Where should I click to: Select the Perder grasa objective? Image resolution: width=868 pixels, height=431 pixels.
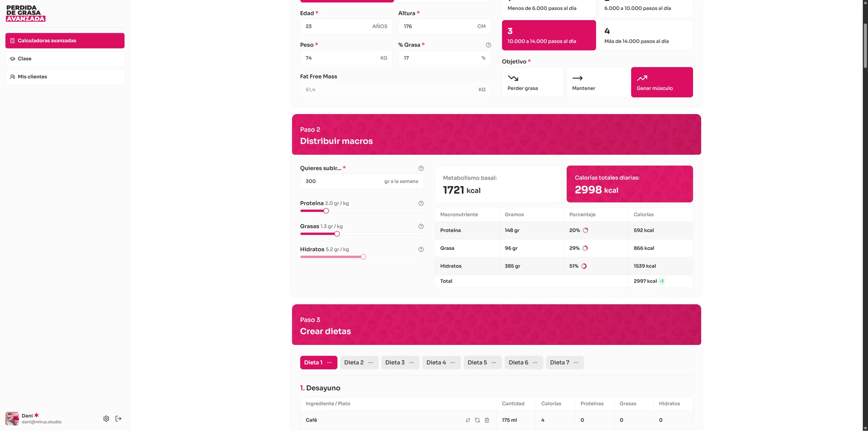tap(532, 82)
